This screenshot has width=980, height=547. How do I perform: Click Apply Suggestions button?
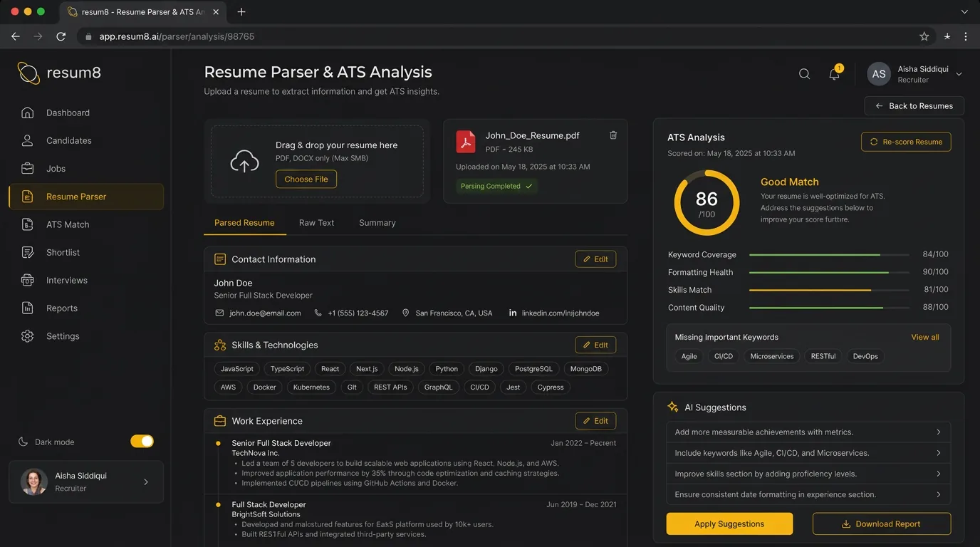click(x=729, y=523)
